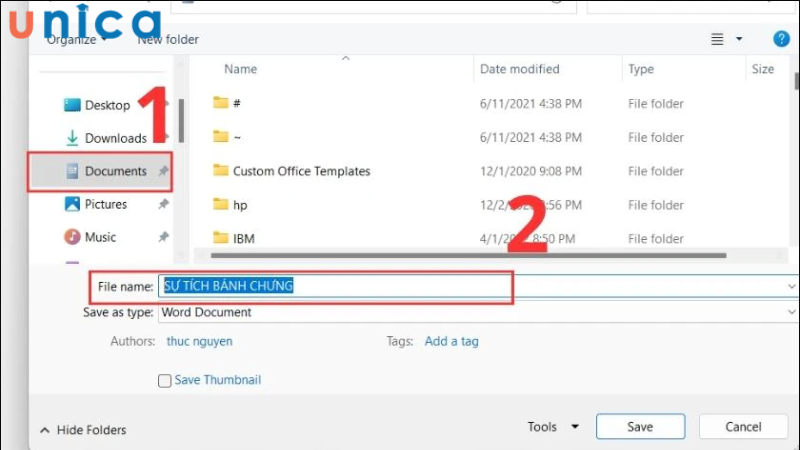Click date 12/1/2020 9:08 PM cell
The height and width of the screenshot is (450, 800).
pyautogui.click(x=531, y=171)
